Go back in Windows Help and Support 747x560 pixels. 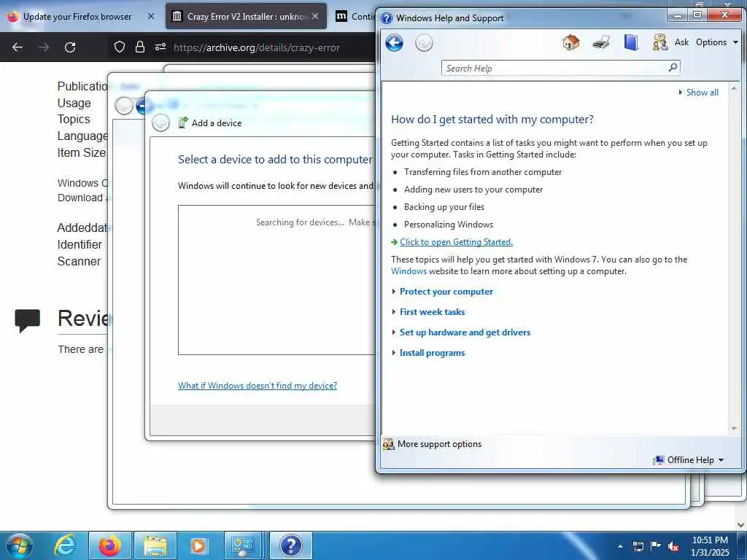[394, 43]
